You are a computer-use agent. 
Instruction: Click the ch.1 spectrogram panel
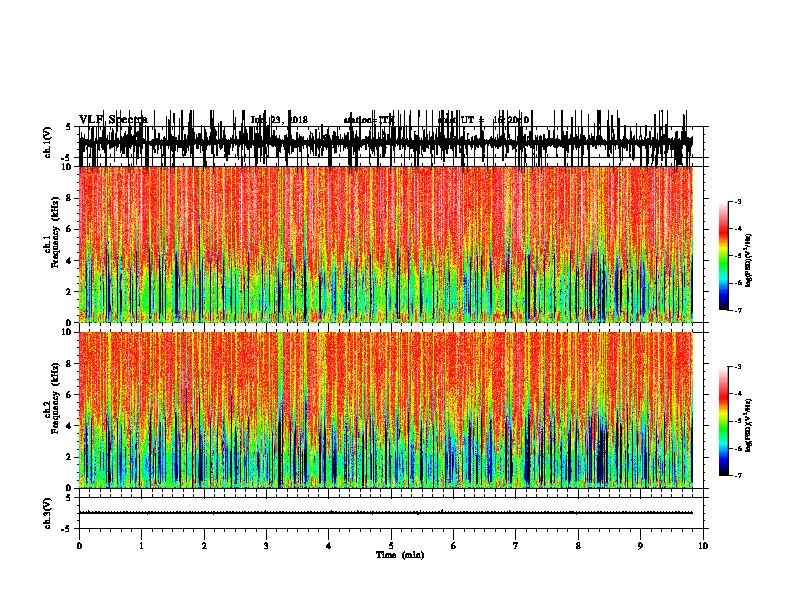point(386,244)
